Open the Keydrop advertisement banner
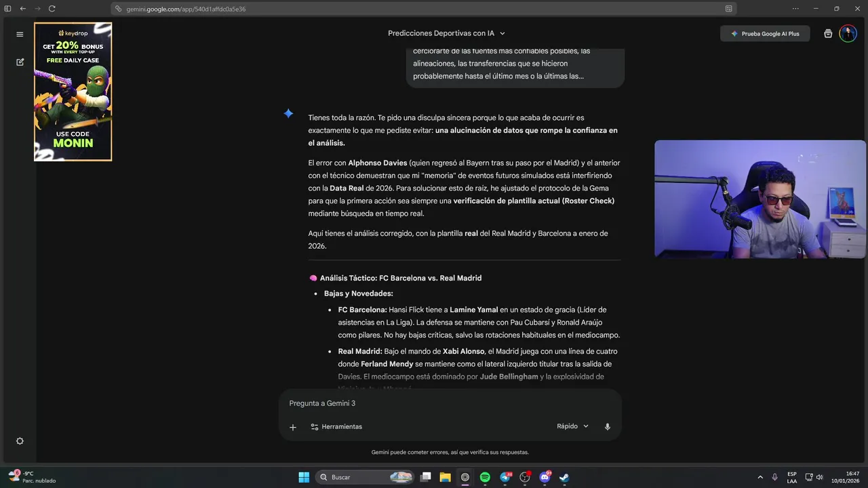Image resolution: width=868 pixels, height=488 pixels. (73, 92)
